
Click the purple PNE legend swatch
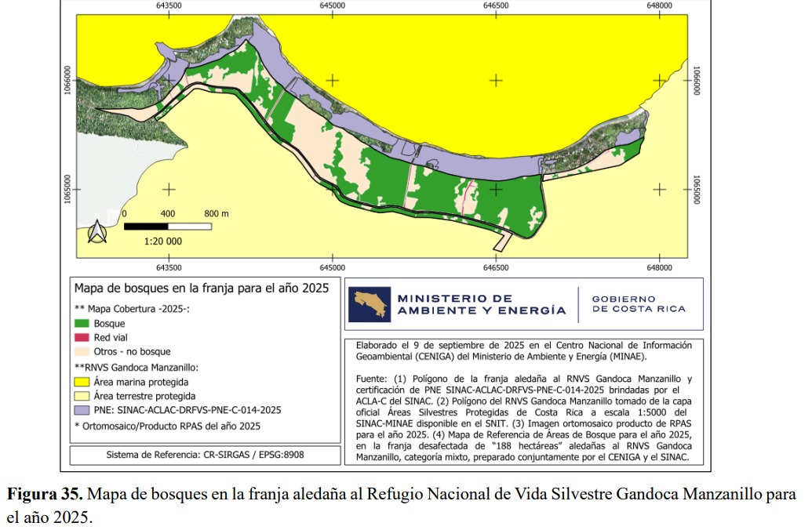[82, 410]
